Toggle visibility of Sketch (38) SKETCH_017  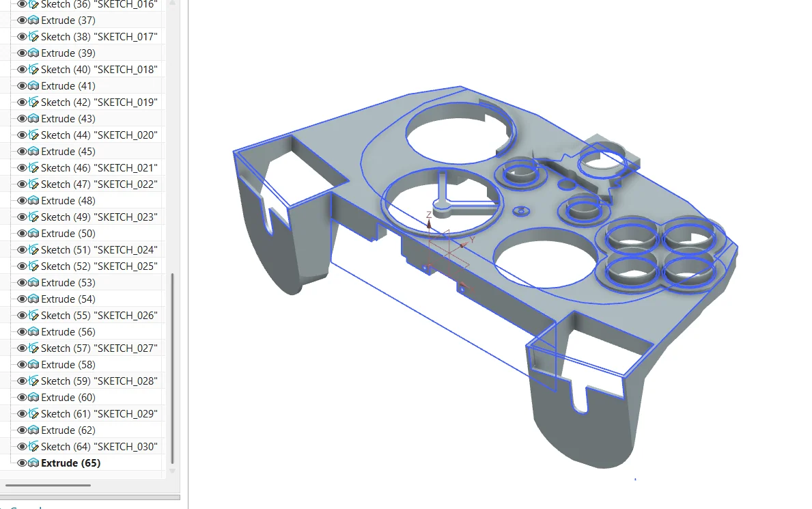click(22, 37)
